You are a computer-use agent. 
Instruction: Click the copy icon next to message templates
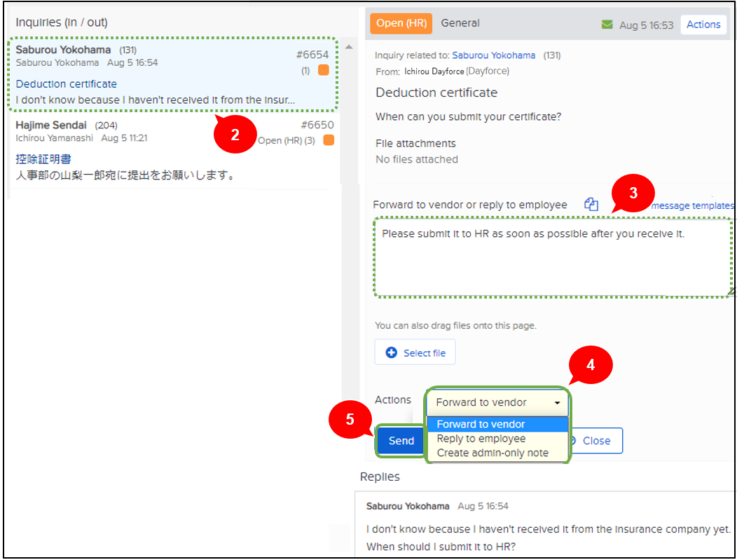pyautogui.click(x=591, y=205)
